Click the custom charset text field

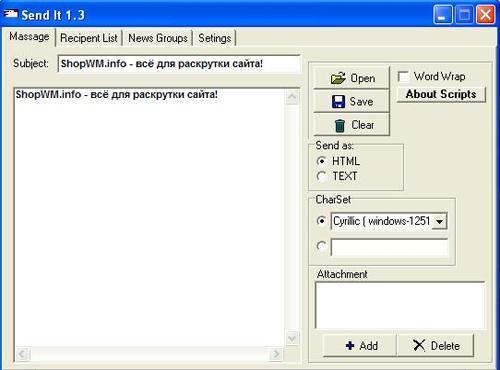coord(389,247)
